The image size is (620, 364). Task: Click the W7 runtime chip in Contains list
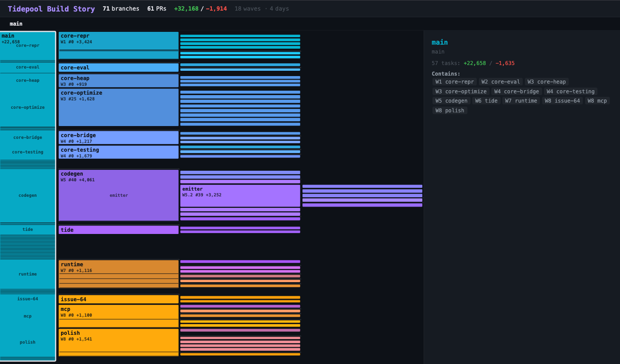pos(521,100)
